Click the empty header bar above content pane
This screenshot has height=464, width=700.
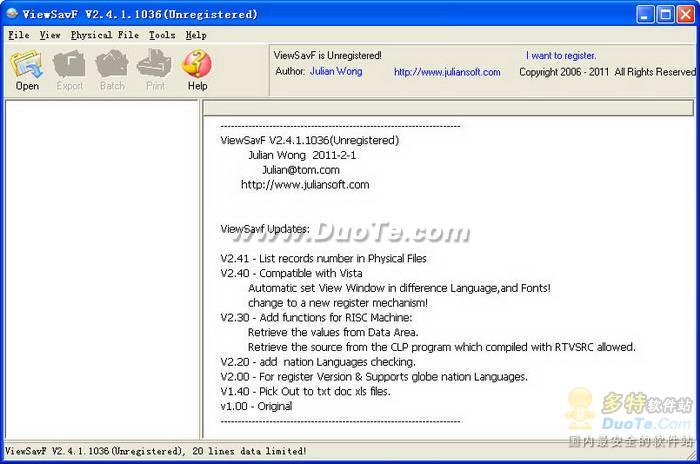tap(448, 108)
